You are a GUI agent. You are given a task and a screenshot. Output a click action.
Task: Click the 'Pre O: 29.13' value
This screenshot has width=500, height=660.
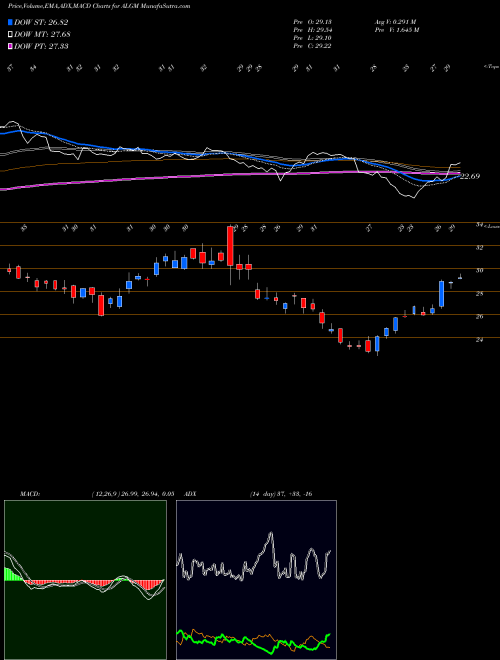click(x=312, y=22)
